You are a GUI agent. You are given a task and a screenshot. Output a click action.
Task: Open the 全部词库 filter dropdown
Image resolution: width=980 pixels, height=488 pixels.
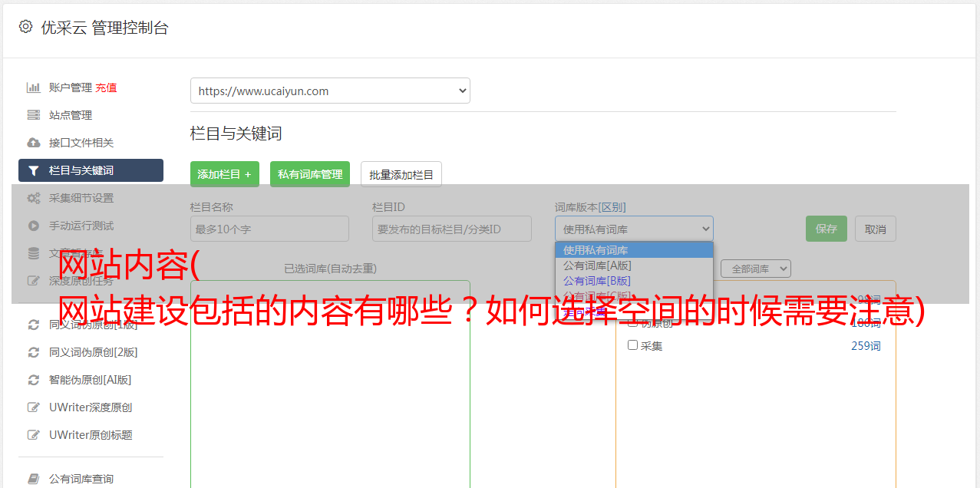tap(757, 269)
